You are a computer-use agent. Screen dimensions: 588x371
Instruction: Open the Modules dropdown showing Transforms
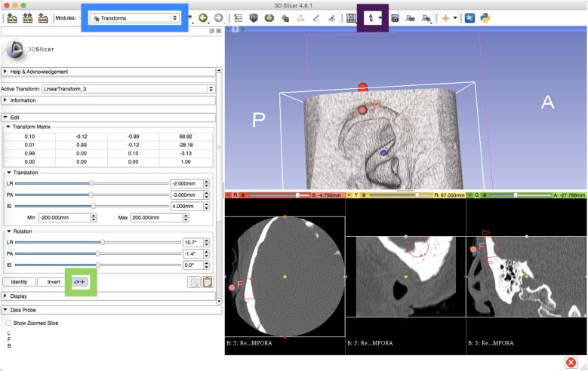click(134, 17)
